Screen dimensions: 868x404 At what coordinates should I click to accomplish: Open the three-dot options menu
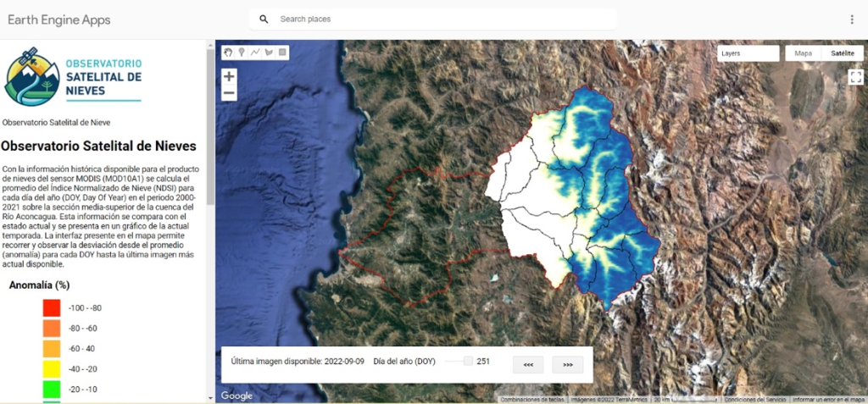point(852,19)
